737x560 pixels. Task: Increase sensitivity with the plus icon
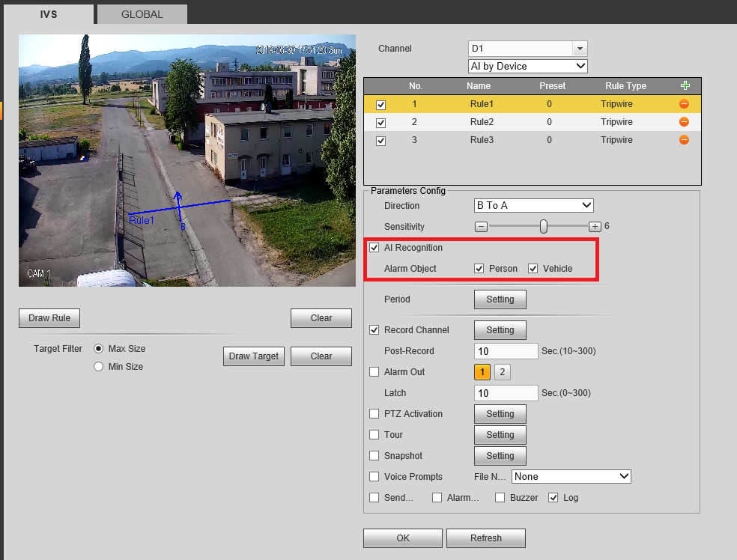595,226
